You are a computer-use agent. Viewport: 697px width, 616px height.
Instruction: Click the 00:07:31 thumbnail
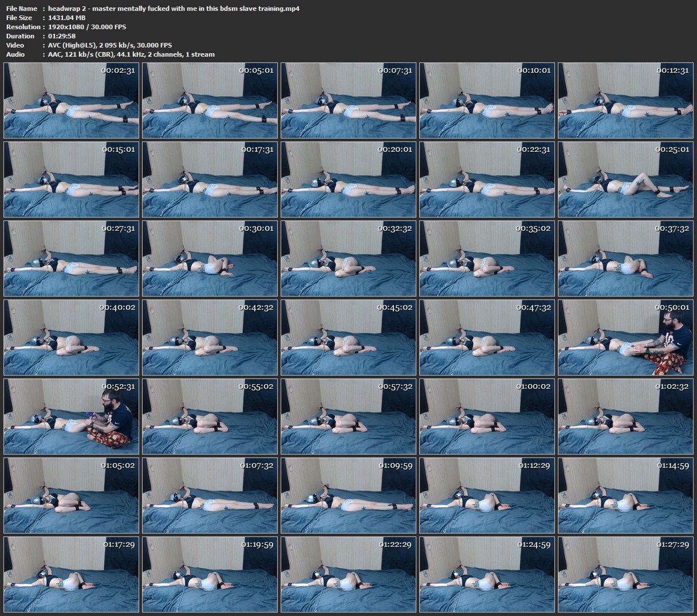pos(349,100)
